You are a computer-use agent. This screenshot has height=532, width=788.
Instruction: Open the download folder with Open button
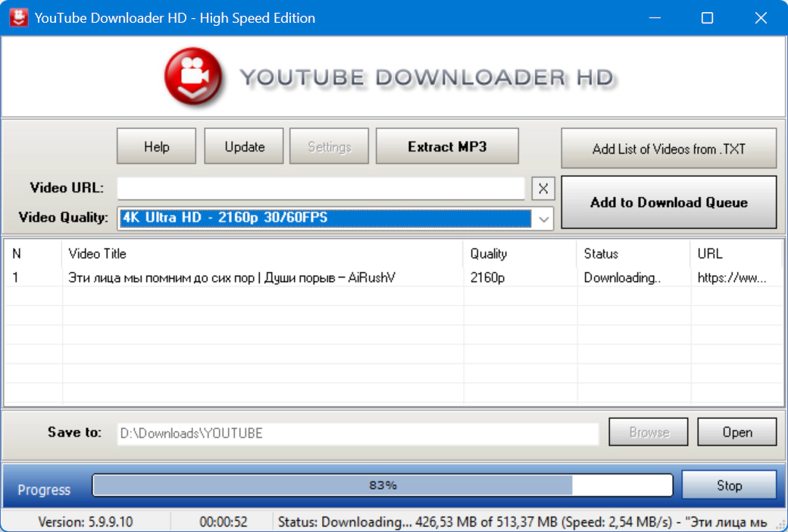point(736,433)
